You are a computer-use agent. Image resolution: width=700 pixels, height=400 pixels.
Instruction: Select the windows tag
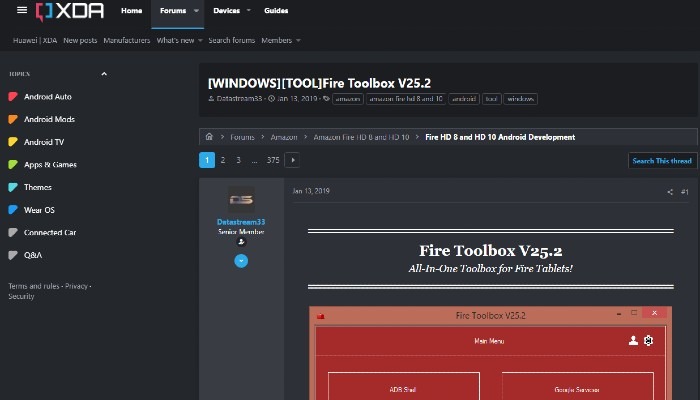tap(521, 99)
